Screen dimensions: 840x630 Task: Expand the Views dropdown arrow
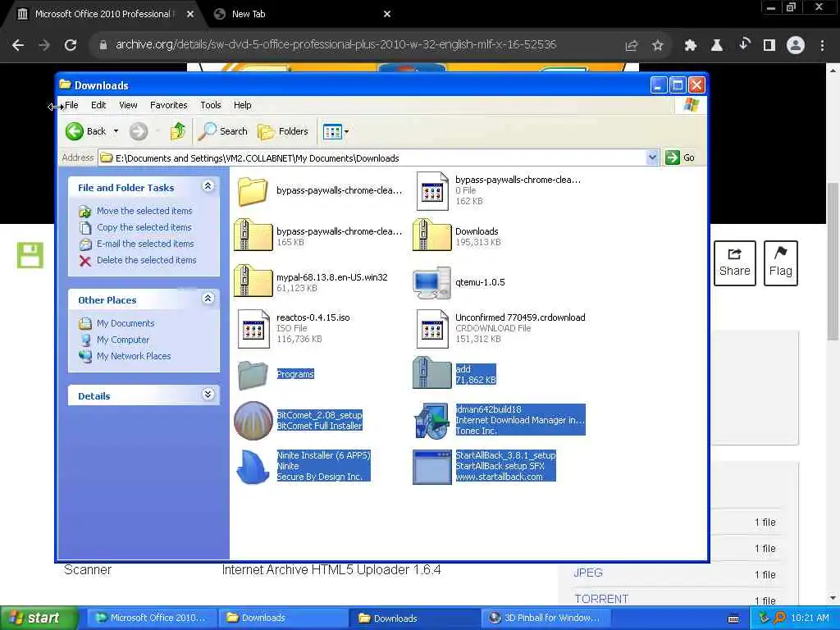click(347, 131)
